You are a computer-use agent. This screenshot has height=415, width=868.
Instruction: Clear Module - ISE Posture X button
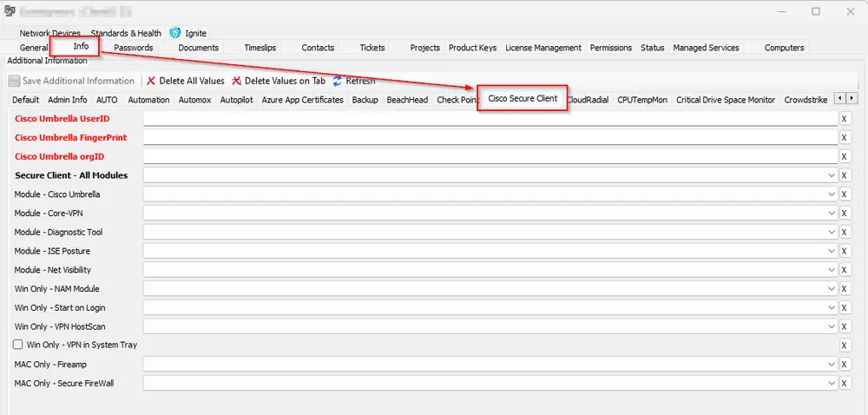coord(845,251)
